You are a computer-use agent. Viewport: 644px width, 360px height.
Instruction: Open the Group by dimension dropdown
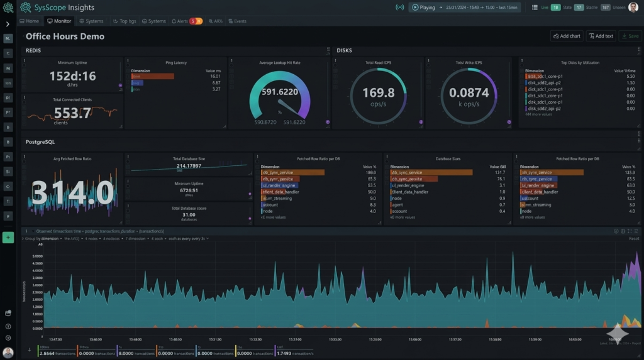click(43, 239)
